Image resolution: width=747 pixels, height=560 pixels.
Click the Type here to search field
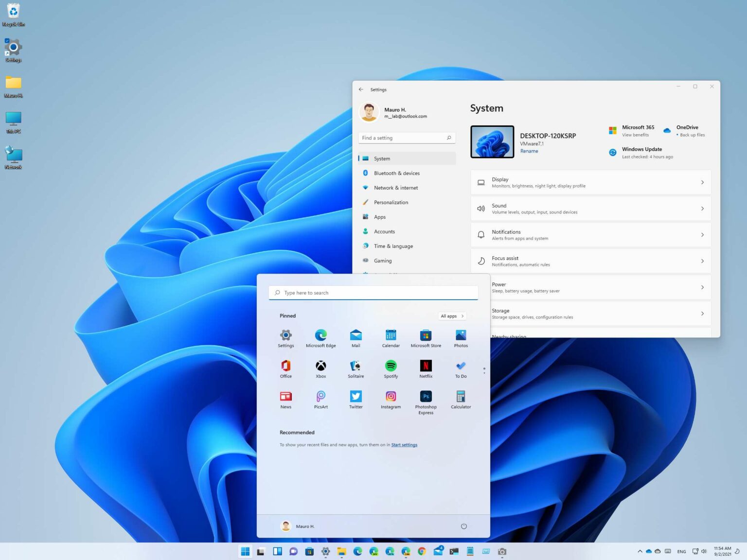[373, 292]
